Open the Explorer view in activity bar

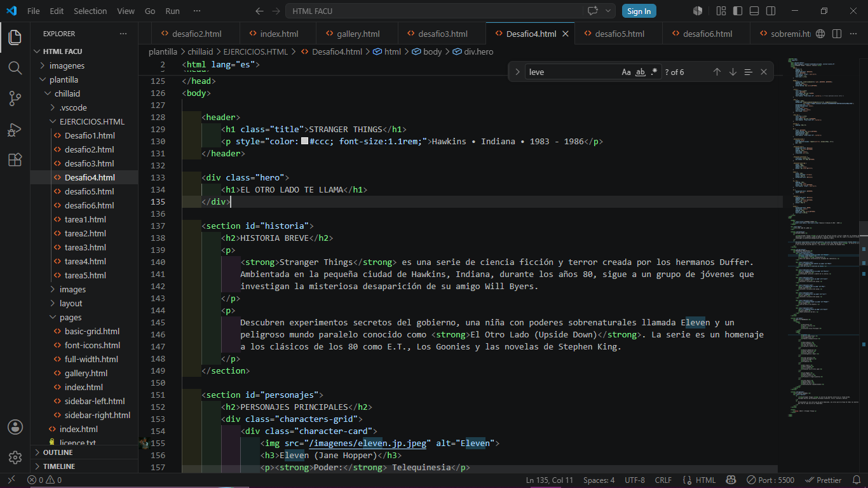pyautogui.click(x=15, y=37)
